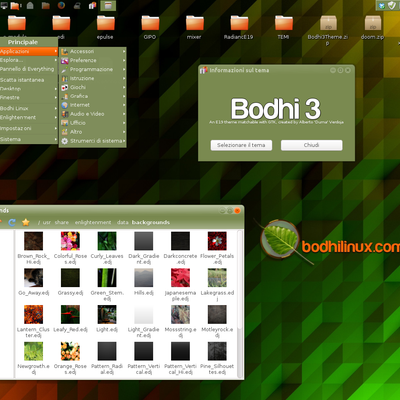Click the Selezionare il tema button
The image size is (400, 400).
tap(241, 145)
